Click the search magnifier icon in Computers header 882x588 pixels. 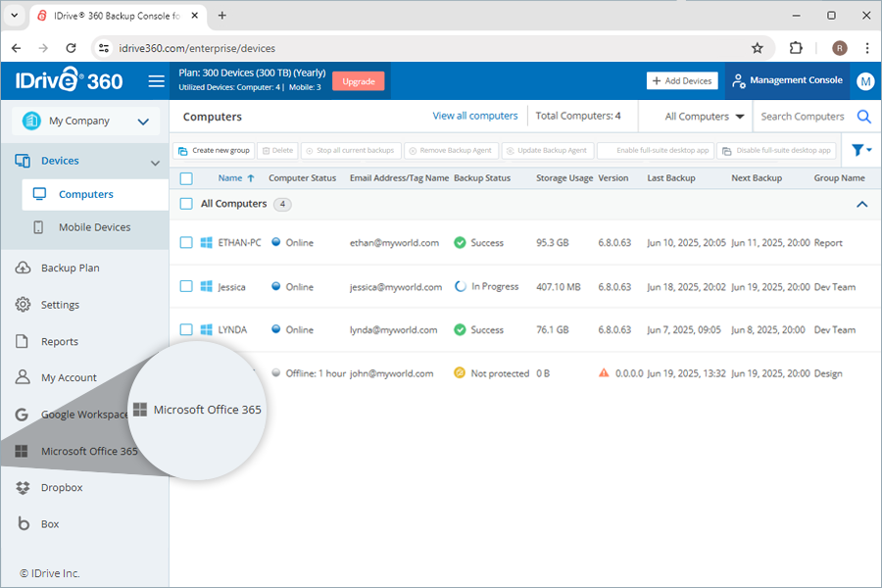(863, 117)
